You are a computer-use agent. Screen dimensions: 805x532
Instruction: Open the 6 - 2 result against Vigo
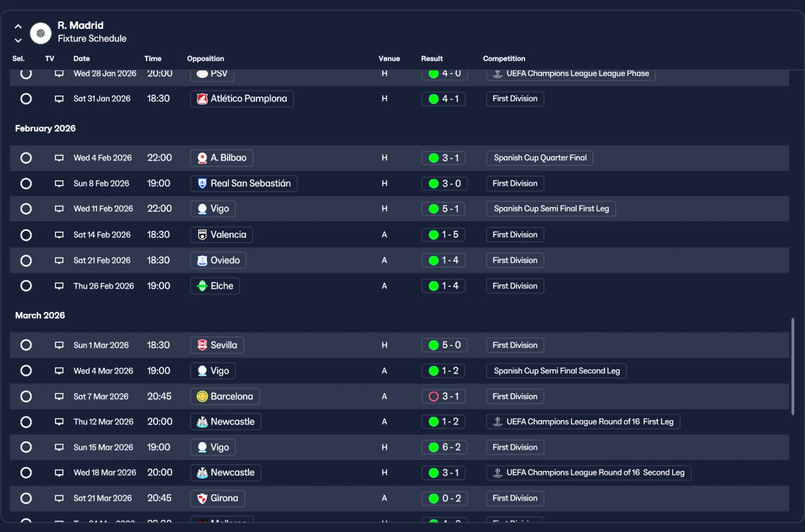[443, 448]
